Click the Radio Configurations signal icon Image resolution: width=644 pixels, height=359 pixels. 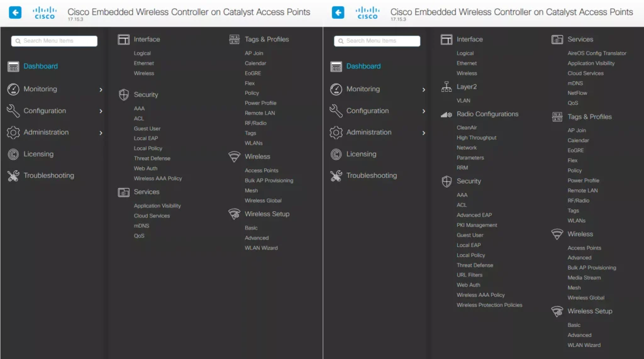[447, 114]
